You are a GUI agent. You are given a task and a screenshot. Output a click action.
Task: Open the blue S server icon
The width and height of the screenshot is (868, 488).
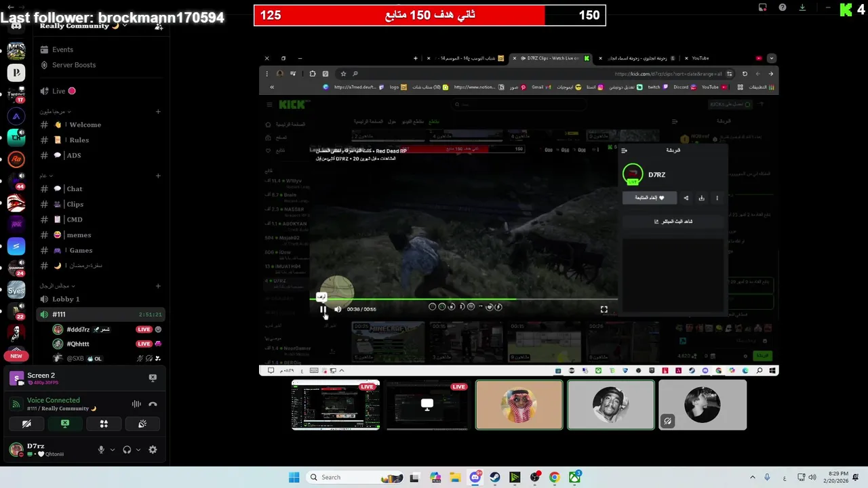[16, 247]
